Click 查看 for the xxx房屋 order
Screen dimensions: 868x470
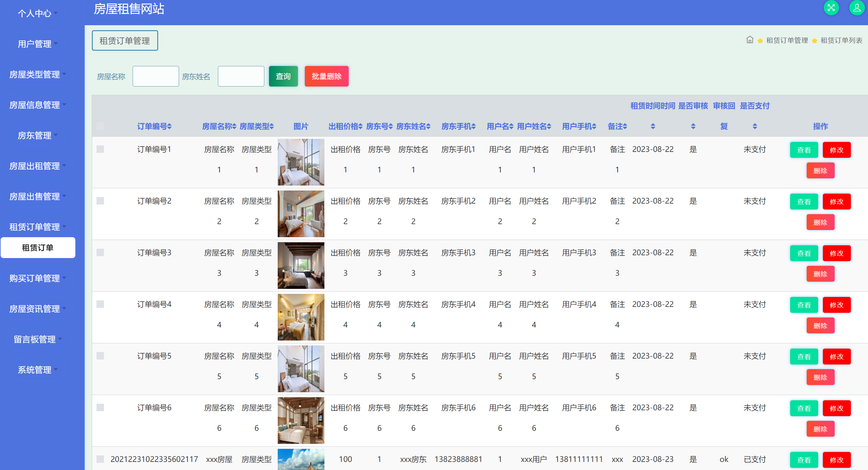(x=804, y=460)
